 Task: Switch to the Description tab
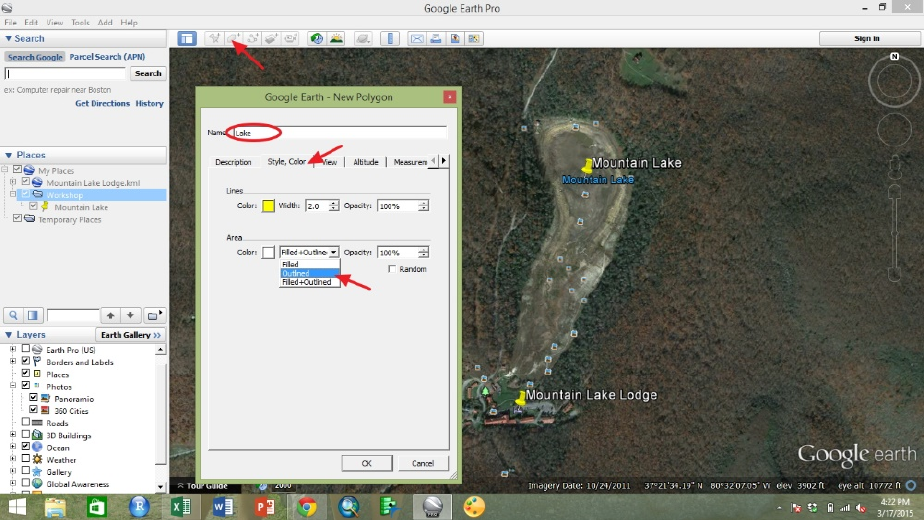233,162
